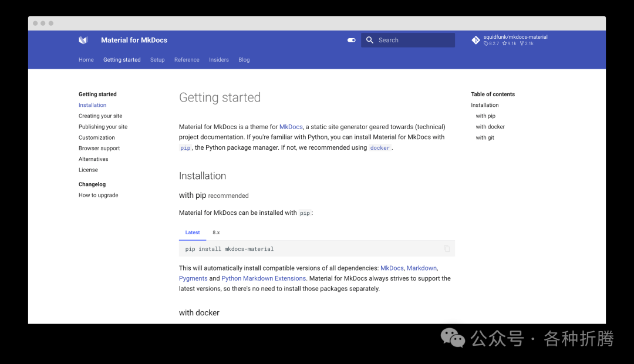This screenshot has height=364, width=634.
Task: Follow the MkDocs link in the dependencies sentence
Action: 392,268
